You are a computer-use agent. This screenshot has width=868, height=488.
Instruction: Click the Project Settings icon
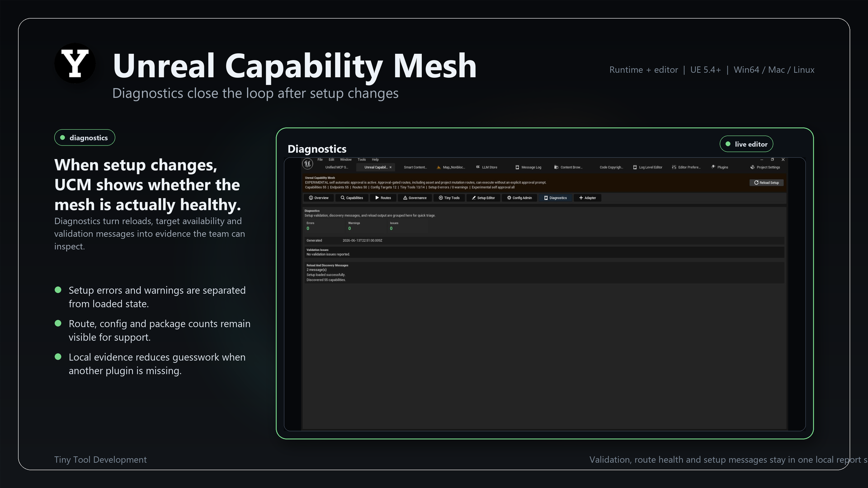752,167
